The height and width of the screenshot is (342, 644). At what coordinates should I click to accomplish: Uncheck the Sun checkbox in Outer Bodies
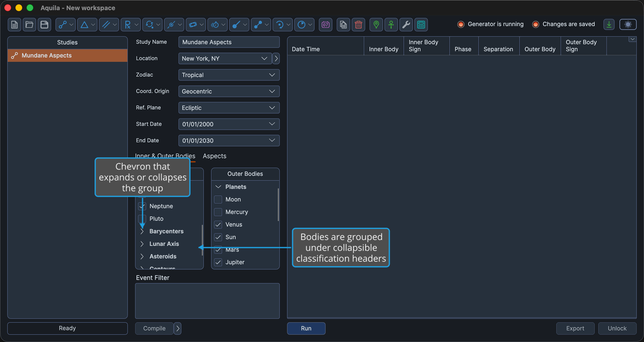tap(218, 237)
